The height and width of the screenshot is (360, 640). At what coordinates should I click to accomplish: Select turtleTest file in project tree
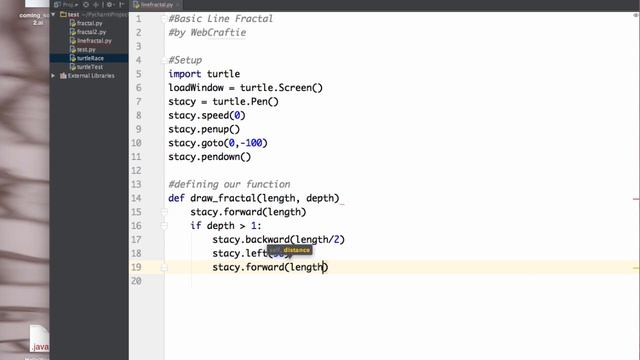click(x=90, y=67)
